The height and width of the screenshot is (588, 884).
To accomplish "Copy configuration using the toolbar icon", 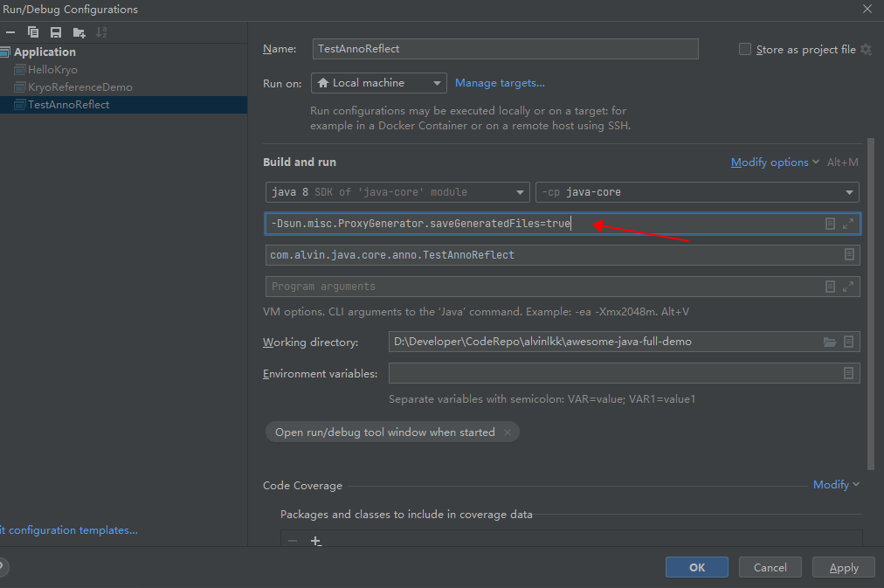I will (x=33, y=32).
